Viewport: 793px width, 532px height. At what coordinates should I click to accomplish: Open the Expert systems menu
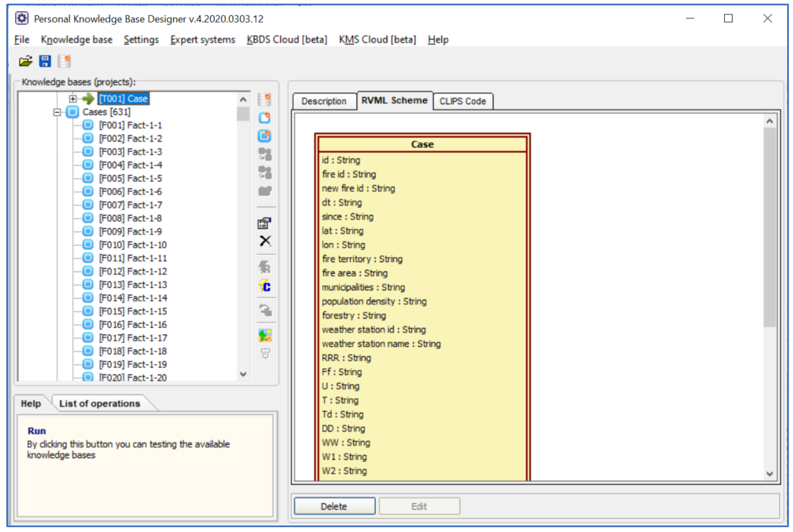(x=202, y=40)
